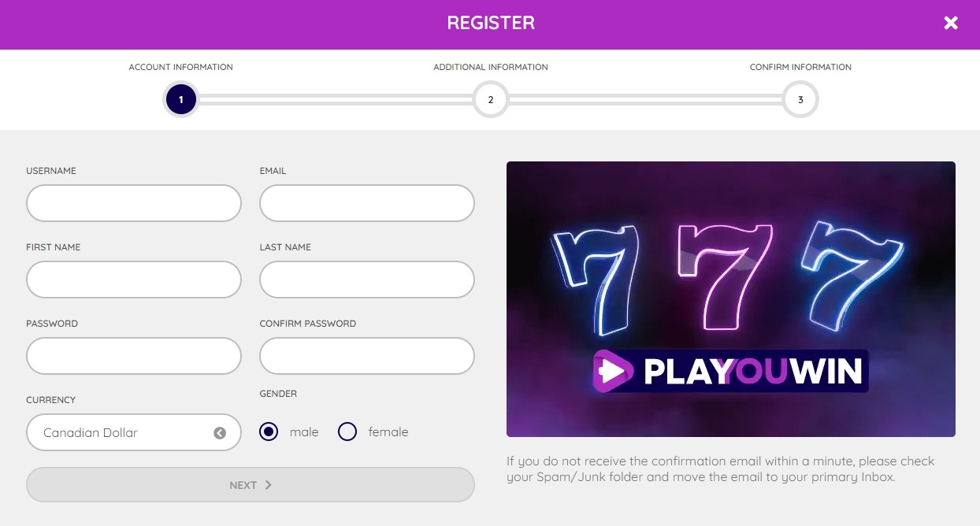Select the female gender radio button
Screen dimensions: 980x526
pyautogui.click(x=347, y=432)
